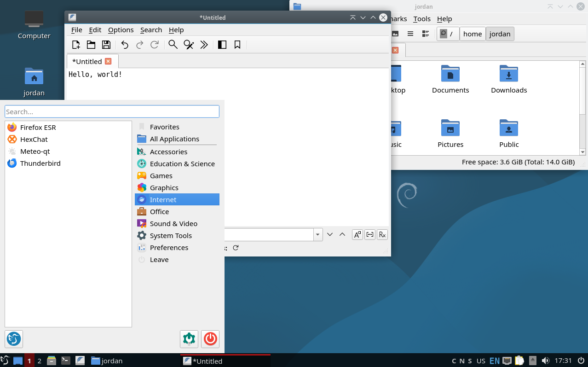
Task: Open the Edit menu in the text editor
Action: tap(95, 30)
